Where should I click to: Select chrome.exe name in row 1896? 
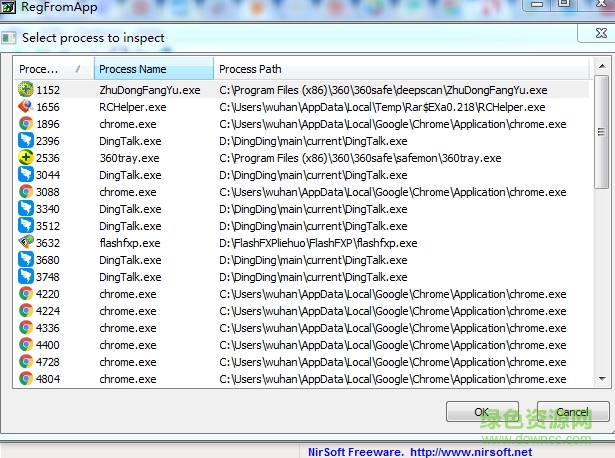[128, 124]
